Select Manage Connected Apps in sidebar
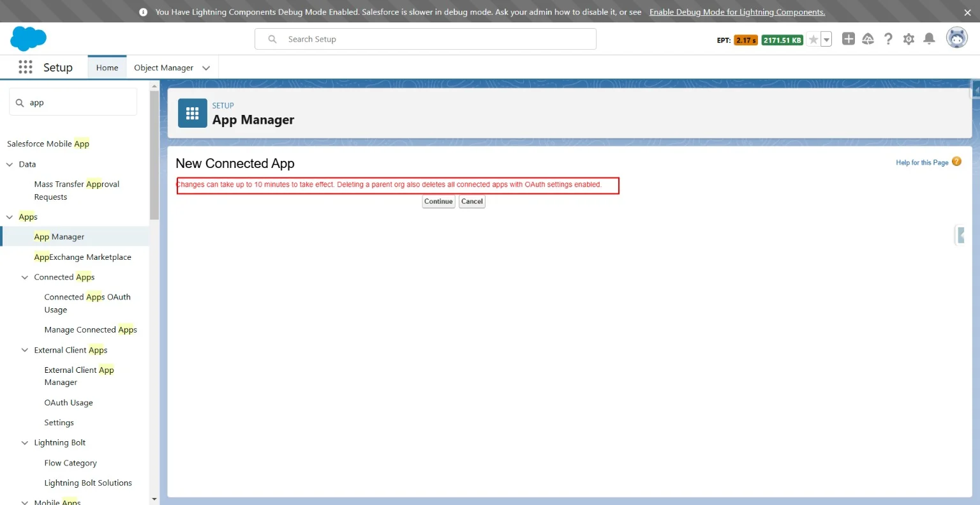The width and height of the screenshot is (980, 505). 91,329
